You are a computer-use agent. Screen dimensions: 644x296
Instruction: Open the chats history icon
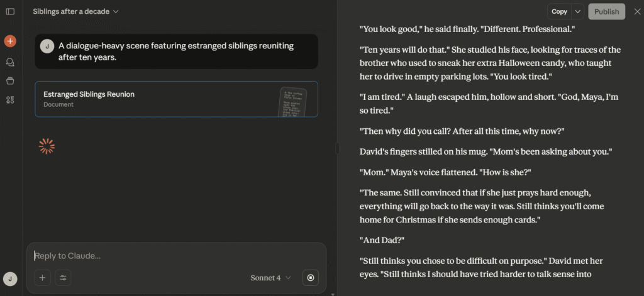pyautogui.click(x=10, y=62)
